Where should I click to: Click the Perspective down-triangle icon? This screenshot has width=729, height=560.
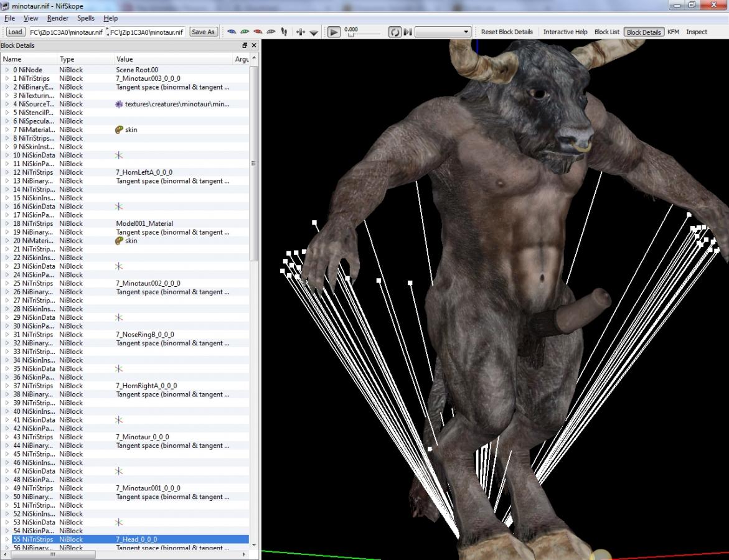click(314, 32)
